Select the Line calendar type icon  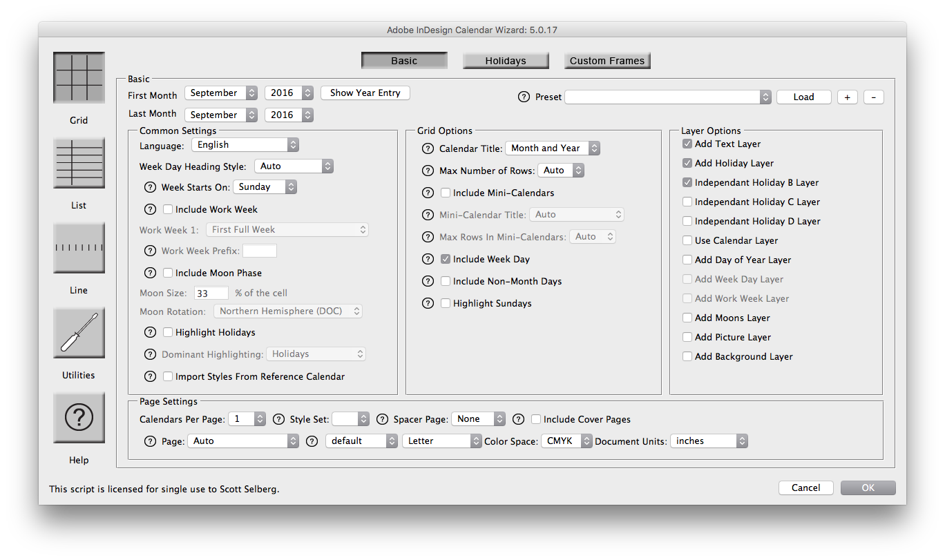[79, 247]
